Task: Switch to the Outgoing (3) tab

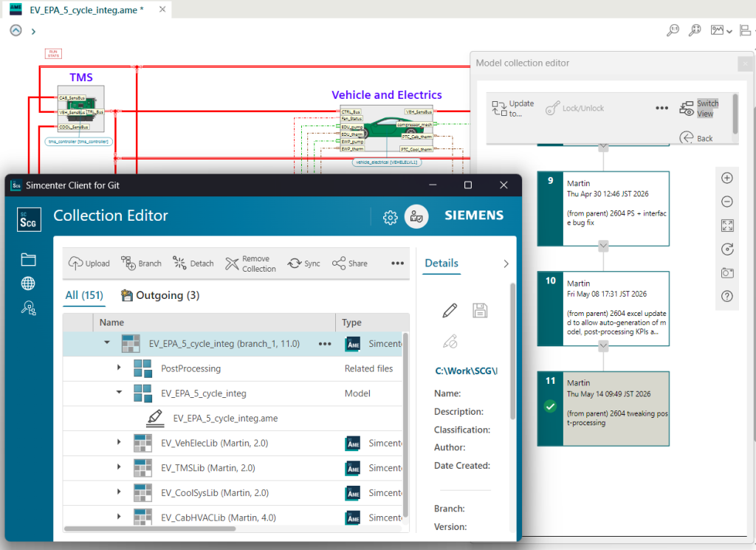Action: tap(160, 295)
